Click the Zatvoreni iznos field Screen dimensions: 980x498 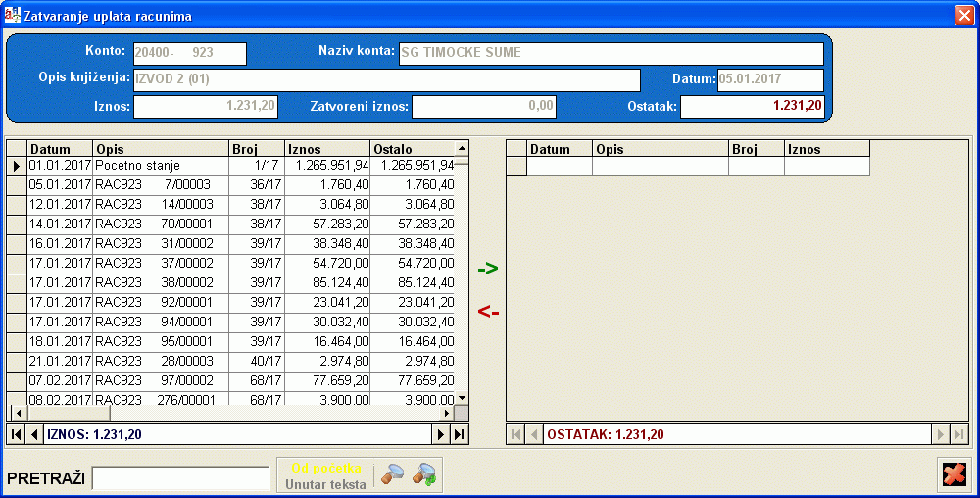[484, 106]
